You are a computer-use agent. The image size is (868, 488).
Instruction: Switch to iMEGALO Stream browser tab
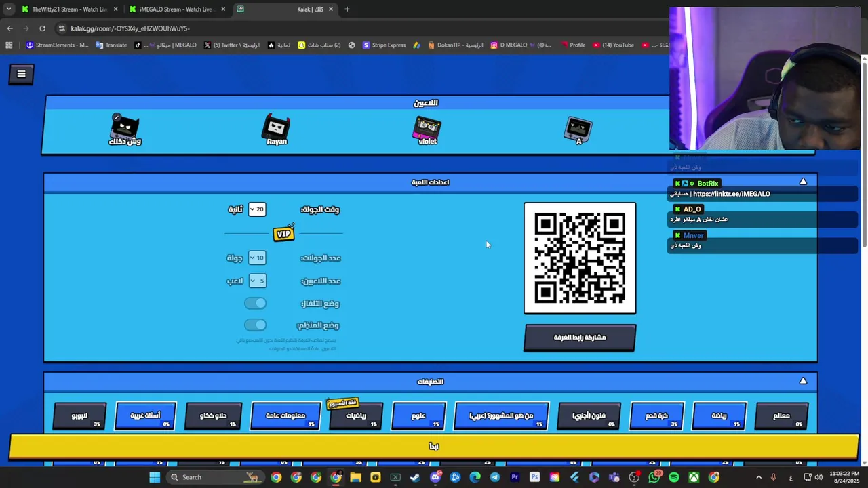coord(177,9)
